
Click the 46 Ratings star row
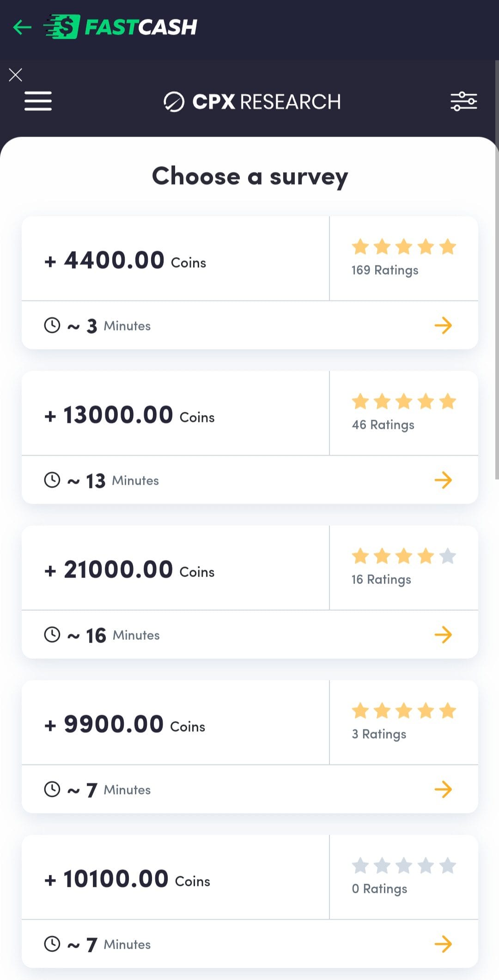point(404,402)
